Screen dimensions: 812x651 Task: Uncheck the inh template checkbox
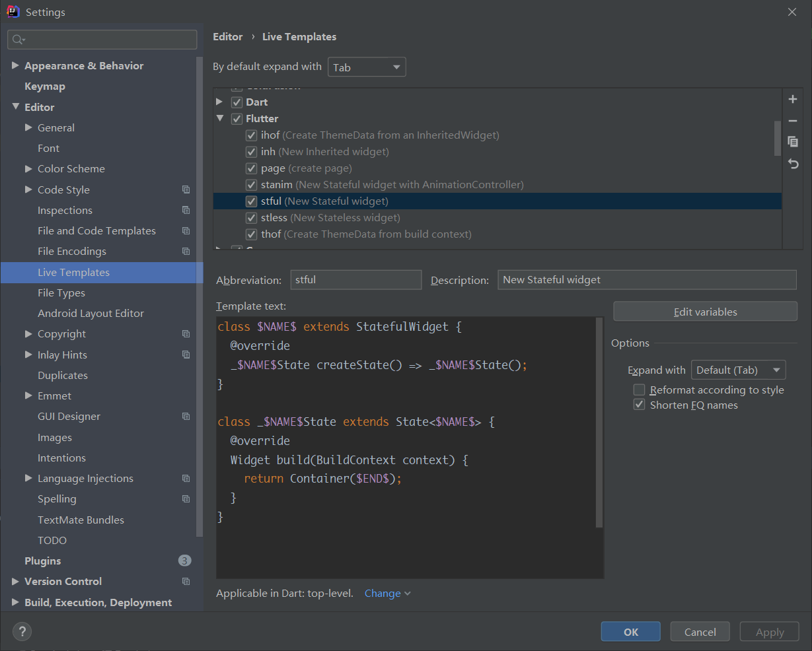point(251,152)
